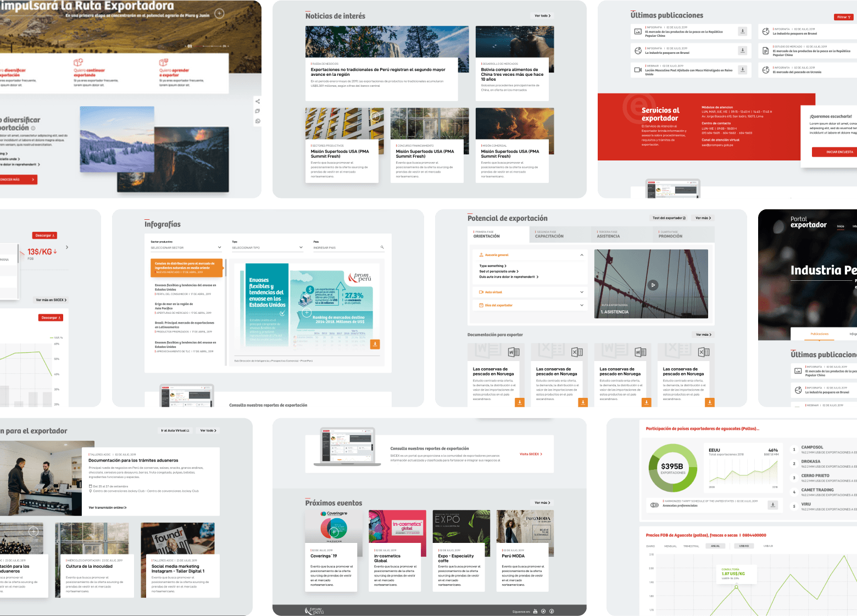Click the plus icon on the yellow building photo
The image size is (857, 616).
pos(376,116)
